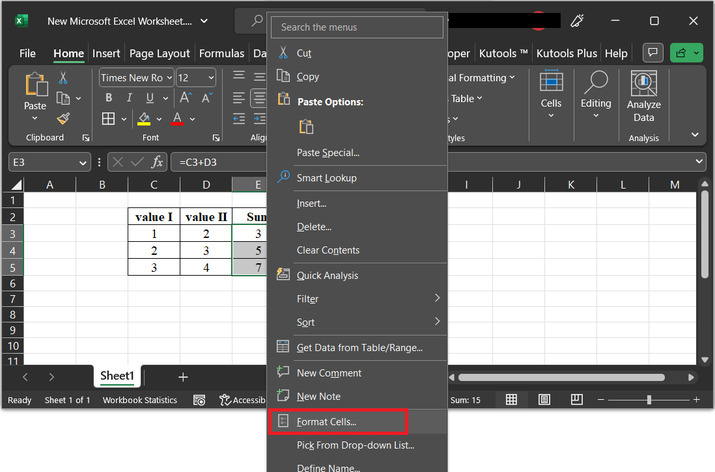Choose Quick Analysis in the context menu

pos(357,275)
